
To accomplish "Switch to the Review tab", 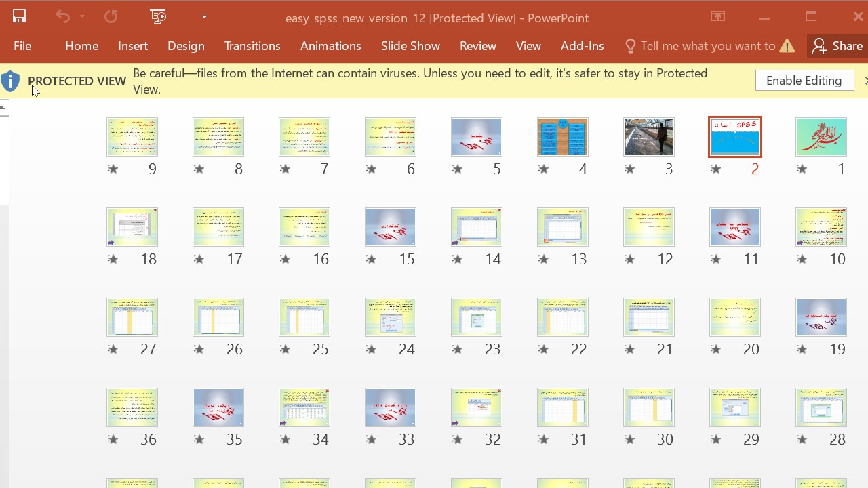I will [x=478, y=46].
